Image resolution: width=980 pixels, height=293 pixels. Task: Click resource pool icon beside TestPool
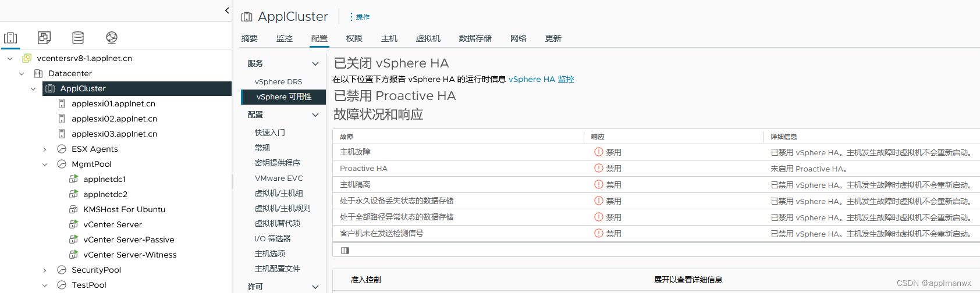(62, 285)
